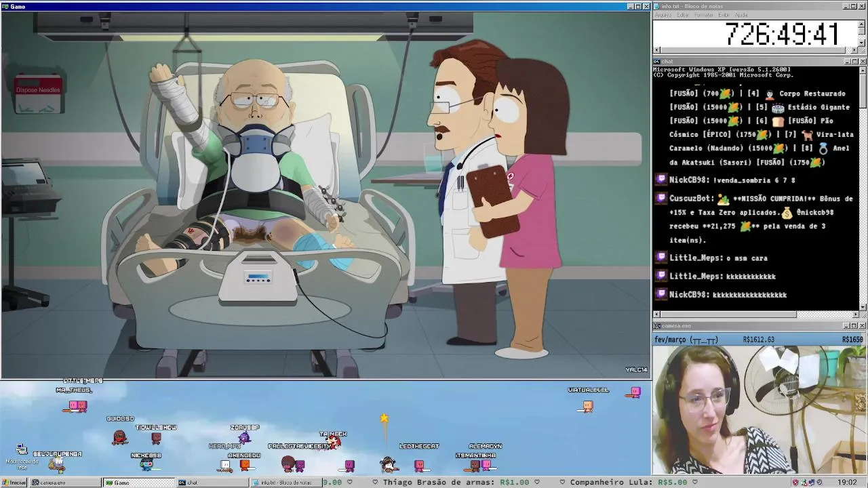
Task: Click the '!venda_sombria 6 7 8' chat message
Action: click(x=754, y=180)
